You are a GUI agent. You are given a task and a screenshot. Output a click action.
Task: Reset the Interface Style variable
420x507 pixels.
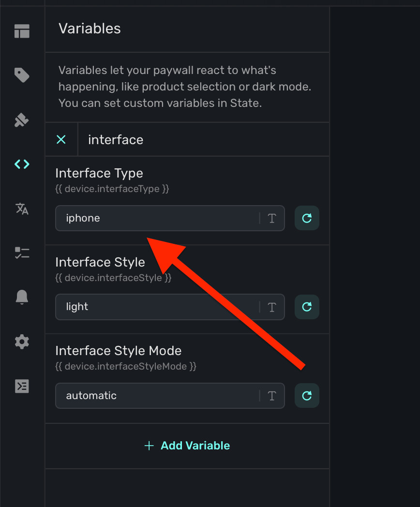pos(307,307)
